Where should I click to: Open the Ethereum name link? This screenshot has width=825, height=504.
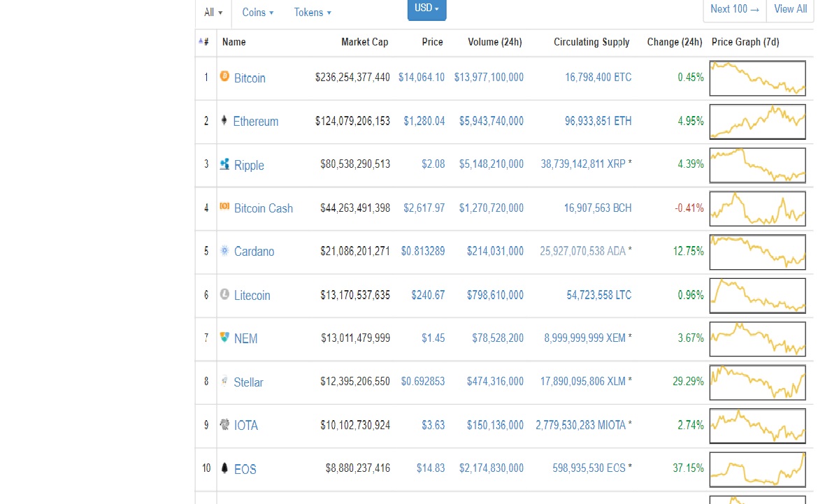(x=256, y=122)
